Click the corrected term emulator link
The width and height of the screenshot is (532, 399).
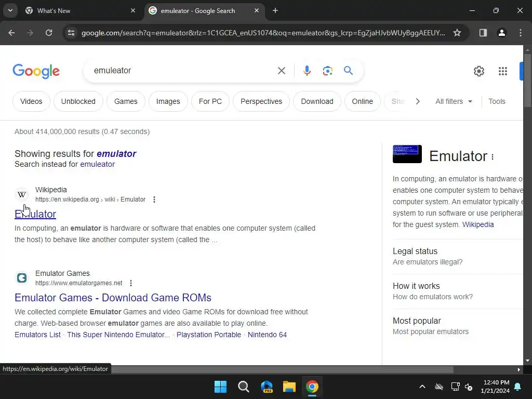pyautogui.click(x=116, y=154)
